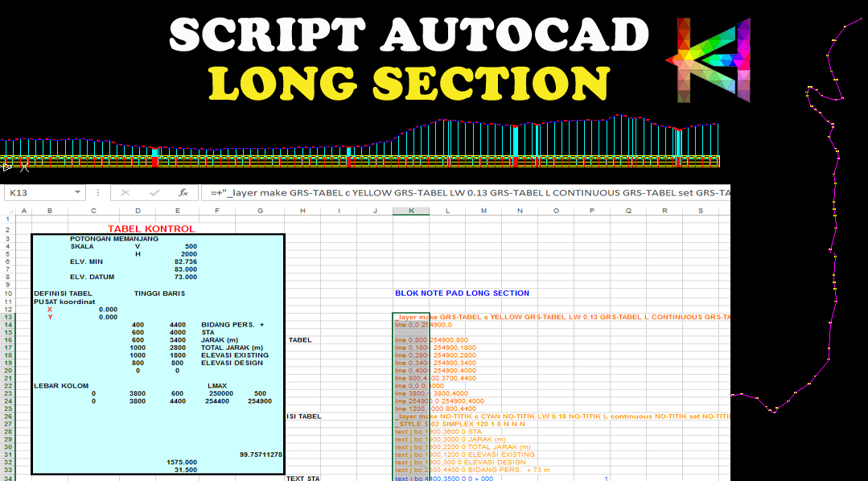Select column K header
Viewport: 868px width, 481px height.
(x=411, y=211)
